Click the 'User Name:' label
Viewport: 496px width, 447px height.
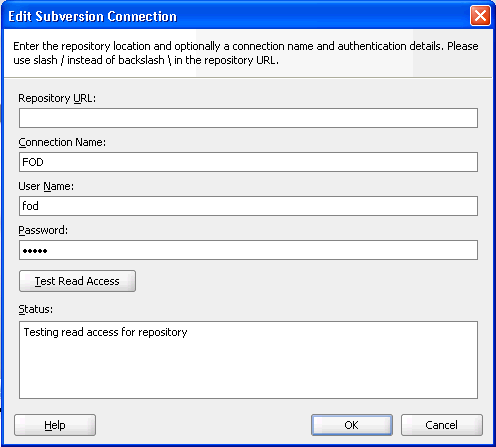coord(46,186)
